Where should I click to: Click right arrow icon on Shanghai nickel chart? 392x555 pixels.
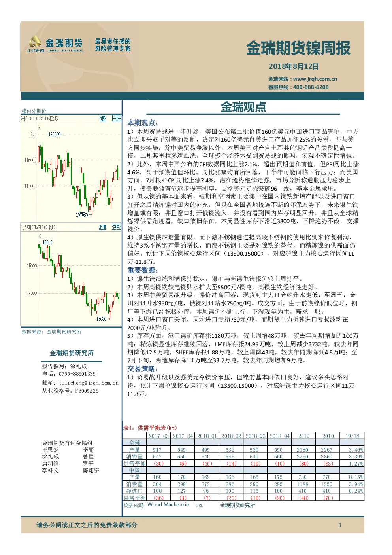point(119,118)
